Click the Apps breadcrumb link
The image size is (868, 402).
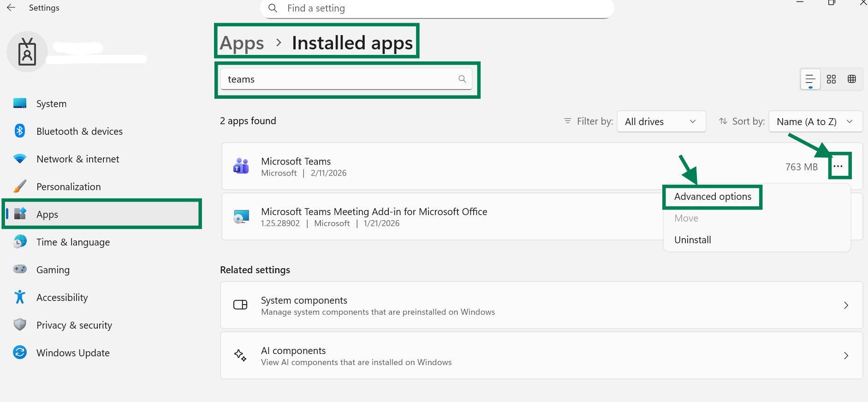[x=242, y=43]
